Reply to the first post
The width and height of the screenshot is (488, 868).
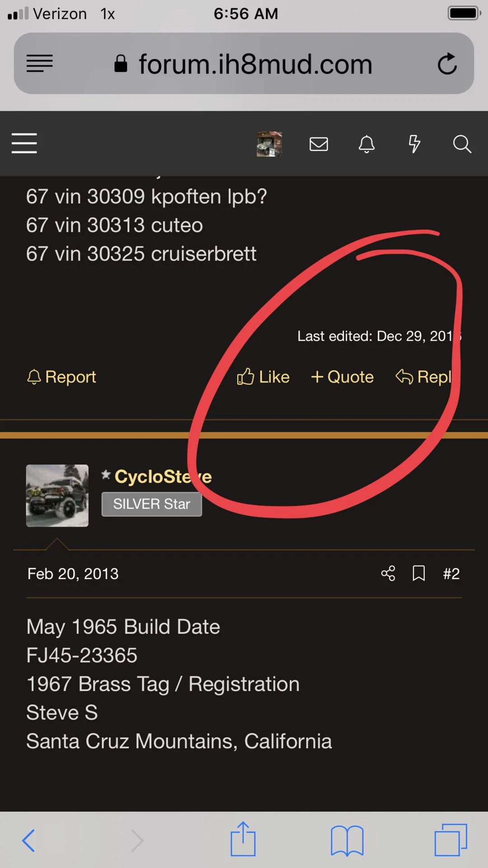[424, 377]
